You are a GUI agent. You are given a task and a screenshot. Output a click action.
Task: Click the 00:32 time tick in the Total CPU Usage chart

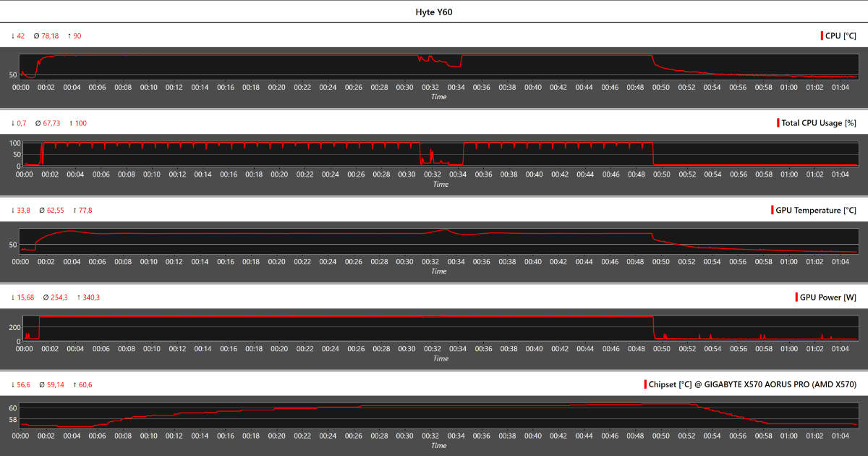[x=433, y=174]
